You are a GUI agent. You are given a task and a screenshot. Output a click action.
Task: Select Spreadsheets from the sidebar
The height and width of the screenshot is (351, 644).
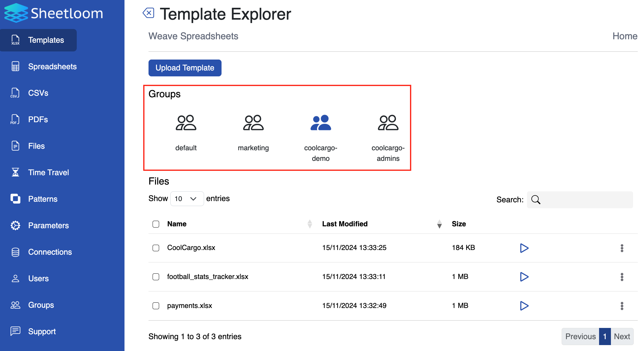point(52,66)
